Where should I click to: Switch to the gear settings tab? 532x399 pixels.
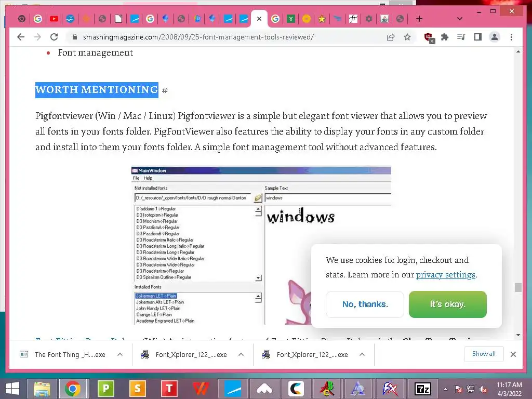click(368, 19)
